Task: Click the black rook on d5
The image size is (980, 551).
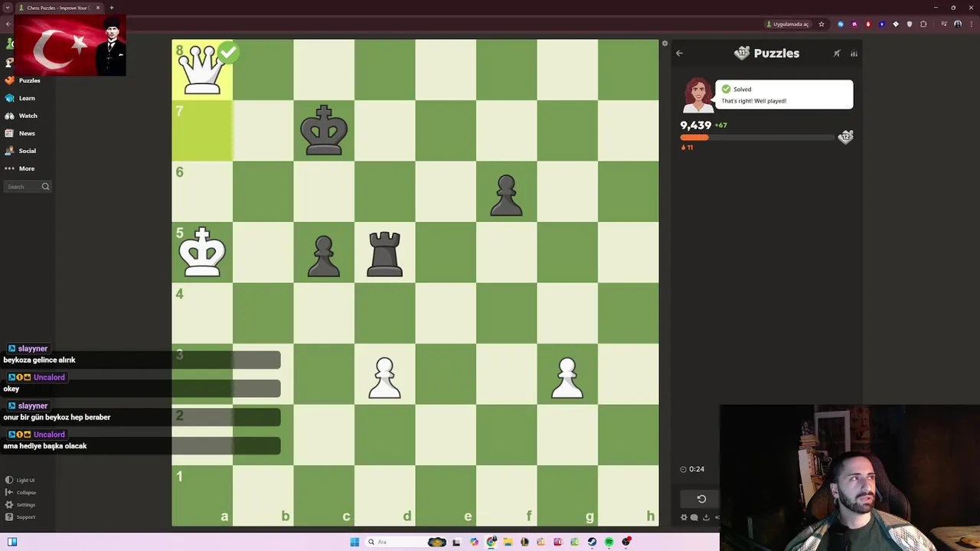Action: [384, 253]
